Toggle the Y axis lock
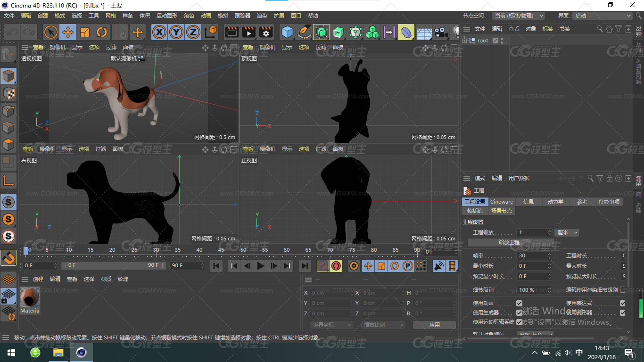 click(176, 32)
